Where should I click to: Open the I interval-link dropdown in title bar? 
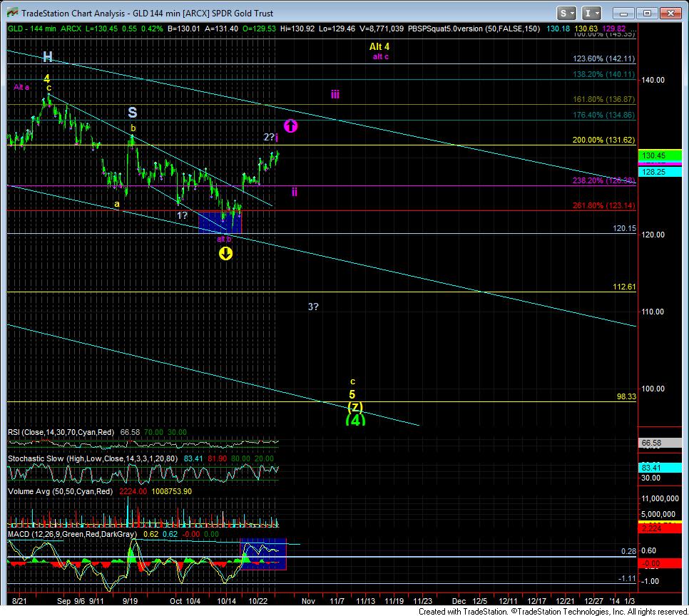pyautogui.click(x=591, y=14)
